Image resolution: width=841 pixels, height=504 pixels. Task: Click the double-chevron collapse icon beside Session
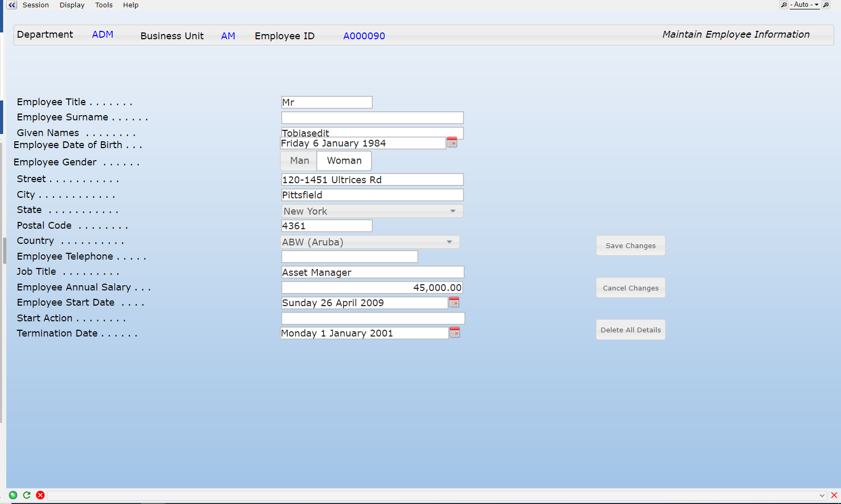tap(12, 5)
